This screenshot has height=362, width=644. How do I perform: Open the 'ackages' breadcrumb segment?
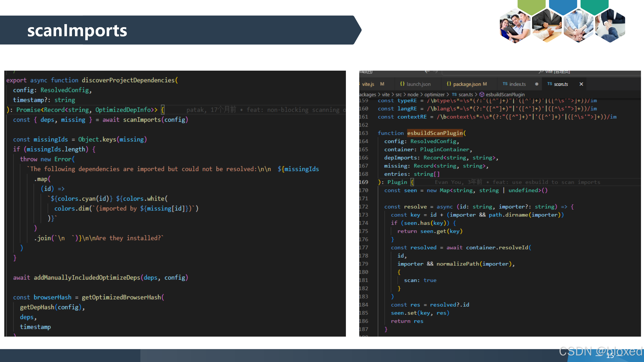[368, 95]
